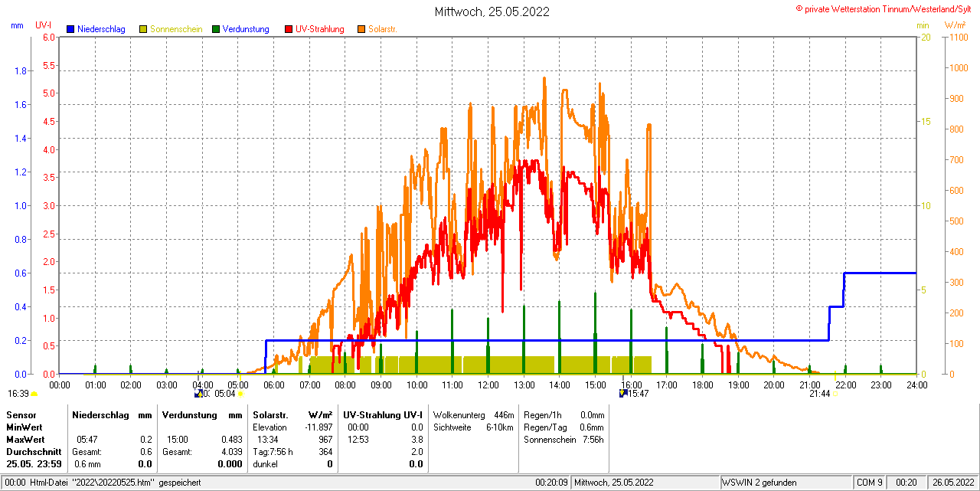Click the Verdunstung mm table header

point(202,414)
